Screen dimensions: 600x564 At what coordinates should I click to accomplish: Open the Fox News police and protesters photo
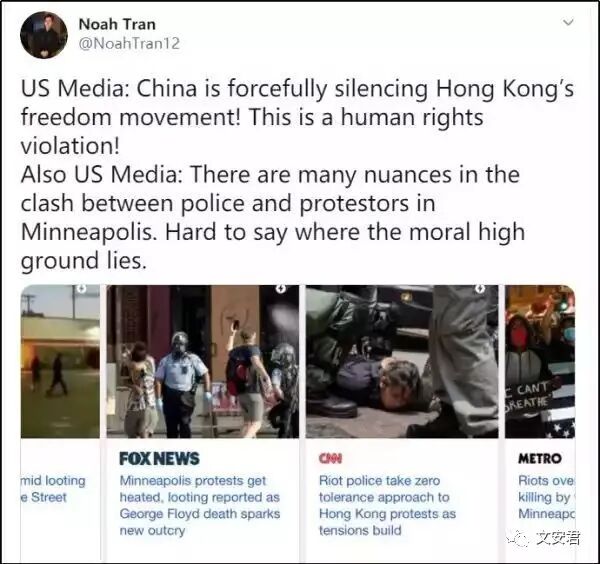203,361
